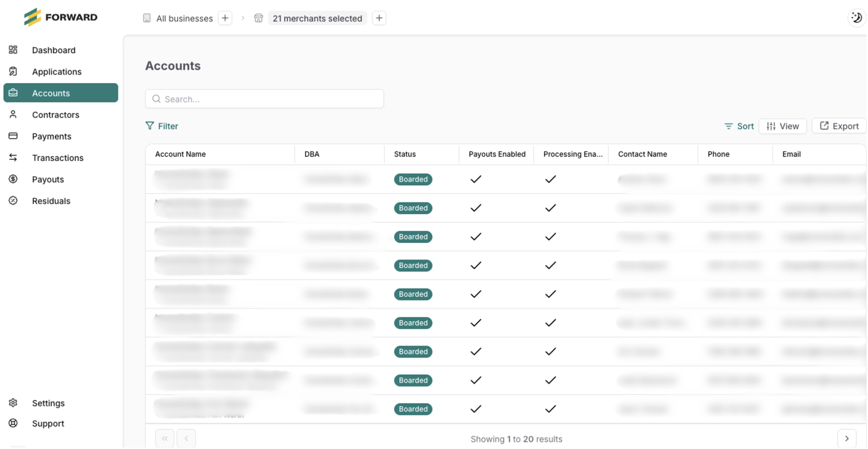Open Settings gear icon
868x449 pixels.
point(13,403)
